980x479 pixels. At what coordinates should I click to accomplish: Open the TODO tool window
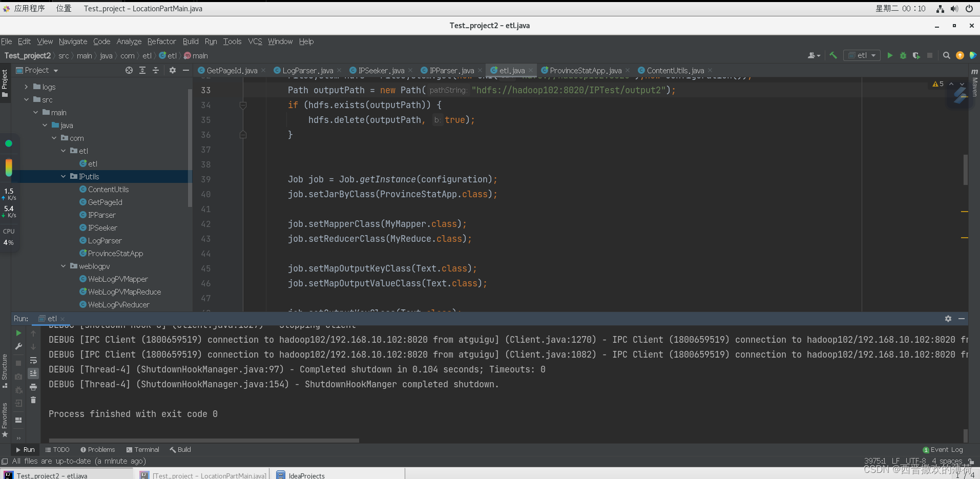pyautogui.click(x=57, y=450)
